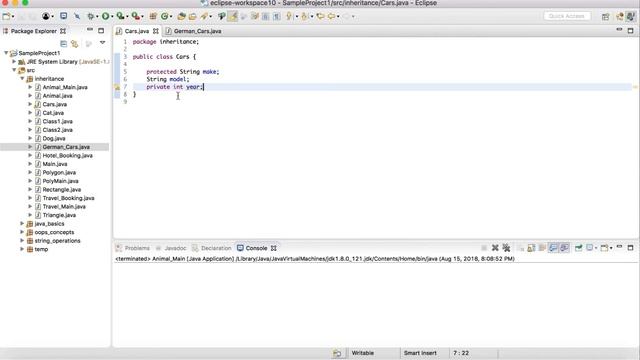
Task: Select Hotel_Booking.java in Package Explorer
Action: pos(67,156)
